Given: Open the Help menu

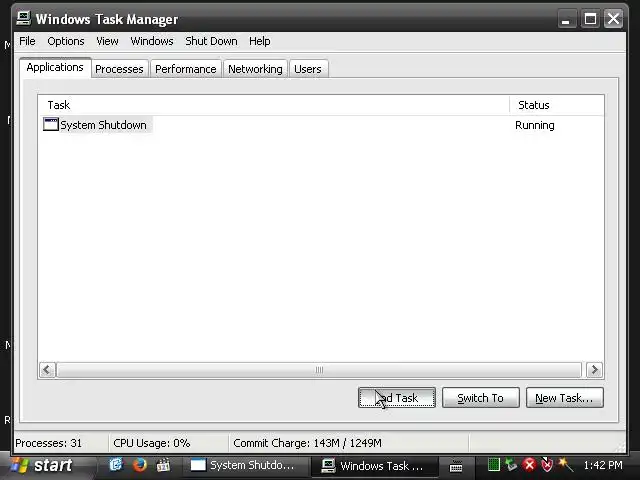Looking at the screenshot, I should tap(260, 41).
